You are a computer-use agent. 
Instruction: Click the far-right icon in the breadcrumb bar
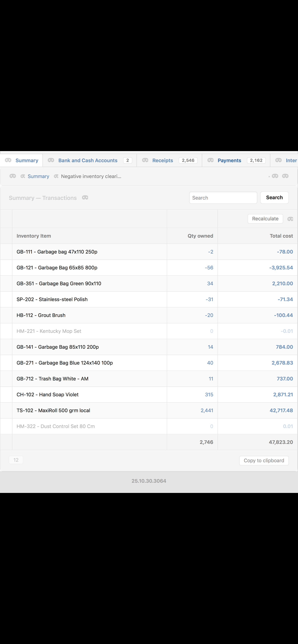pos(285,176)
